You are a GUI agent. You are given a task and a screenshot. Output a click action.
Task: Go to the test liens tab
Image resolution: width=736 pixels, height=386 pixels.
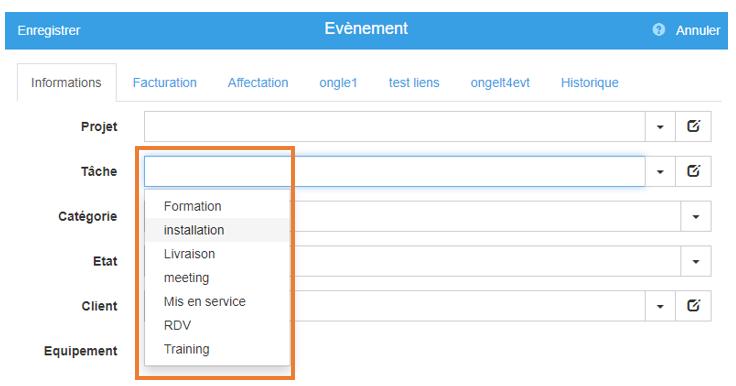[x=414, y=83]
